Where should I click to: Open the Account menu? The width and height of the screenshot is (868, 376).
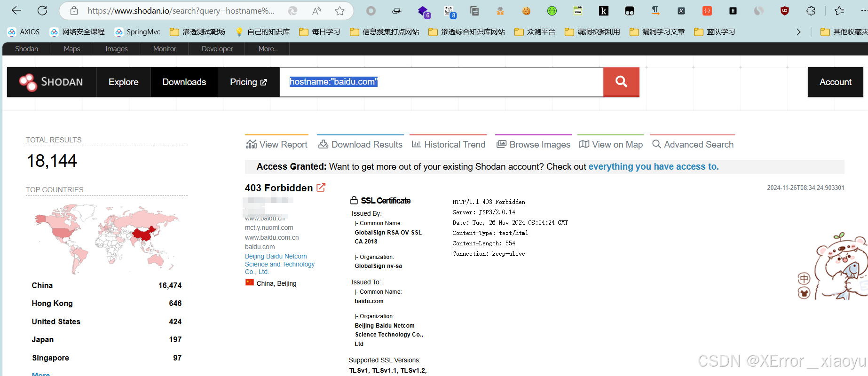[x=836, y=82]
